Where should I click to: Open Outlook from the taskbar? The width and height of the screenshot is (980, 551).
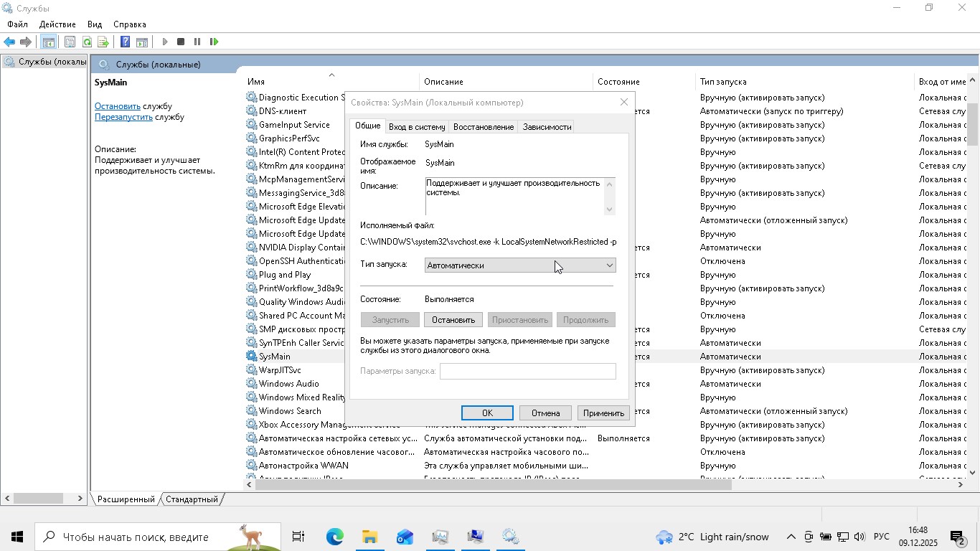(x=405, y=537)
